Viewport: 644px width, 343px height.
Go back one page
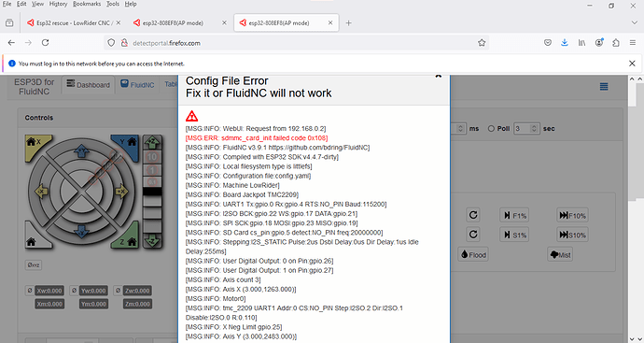point(11,43)
